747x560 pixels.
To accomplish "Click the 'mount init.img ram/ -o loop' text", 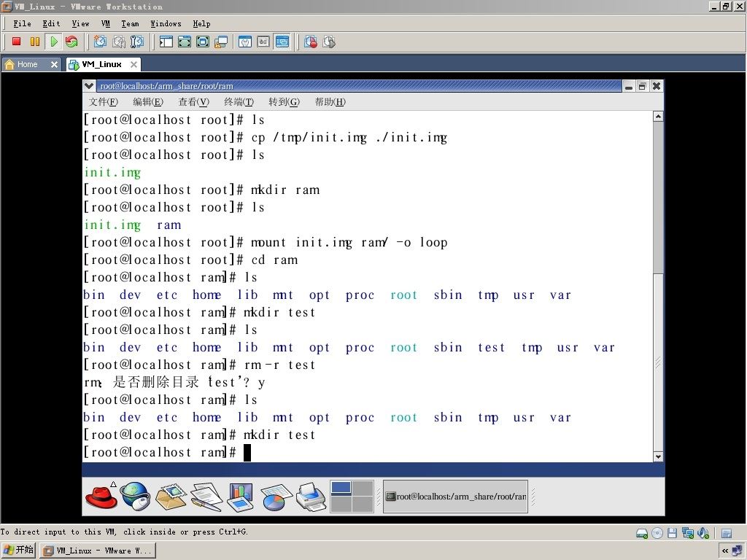I will point(349,242).
